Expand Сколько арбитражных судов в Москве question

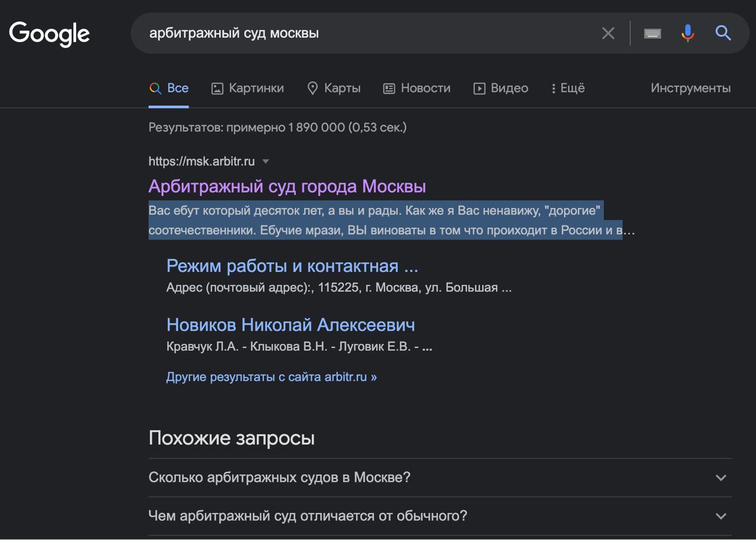[440, 477]
